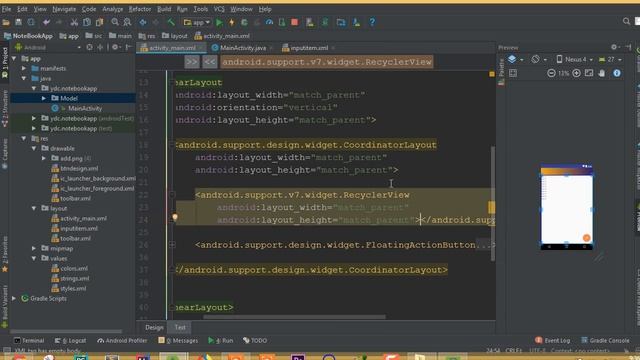Click the Search Everywhere magnifier icon

(x=626, y=21)
